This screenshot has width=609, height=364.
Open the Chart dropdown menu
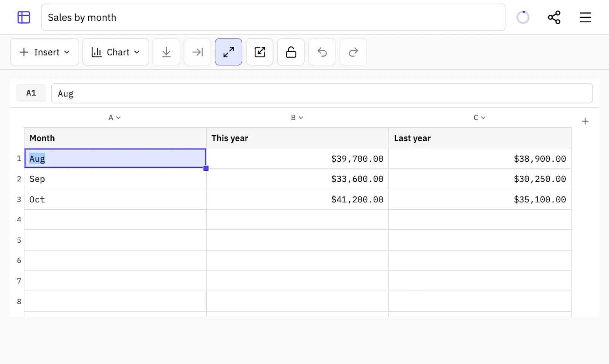point(116,52)
